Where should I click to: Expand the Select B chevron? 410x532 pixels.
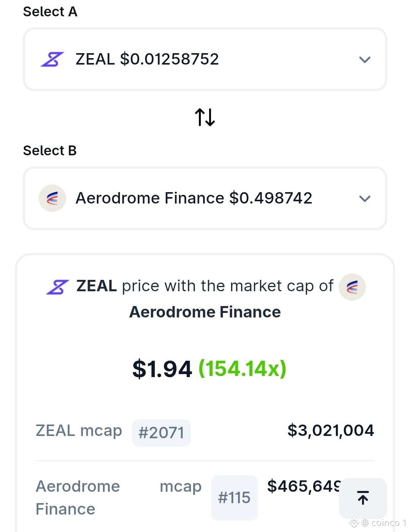(x=365, y=199)
